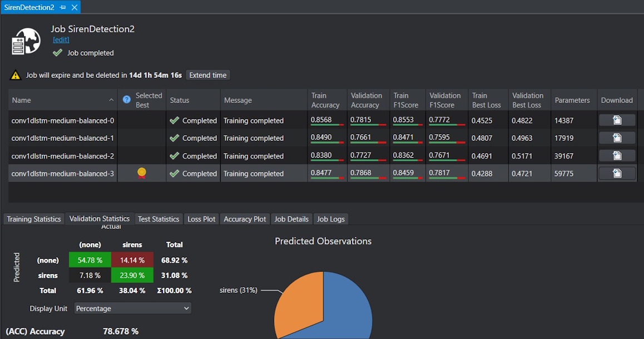Open the Accuracy Plot tab

[245, 219]
